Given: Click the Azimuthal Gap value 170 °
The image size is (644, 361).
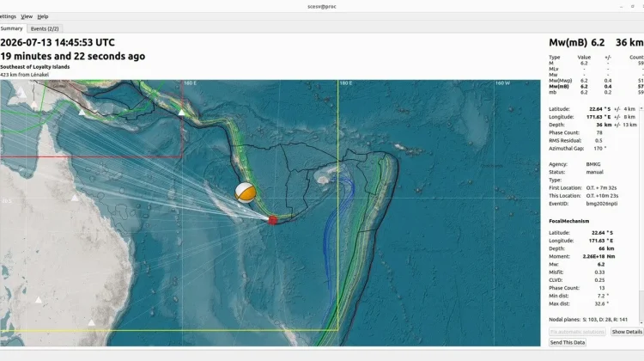Looking at the screenshot, I should 599,148.
